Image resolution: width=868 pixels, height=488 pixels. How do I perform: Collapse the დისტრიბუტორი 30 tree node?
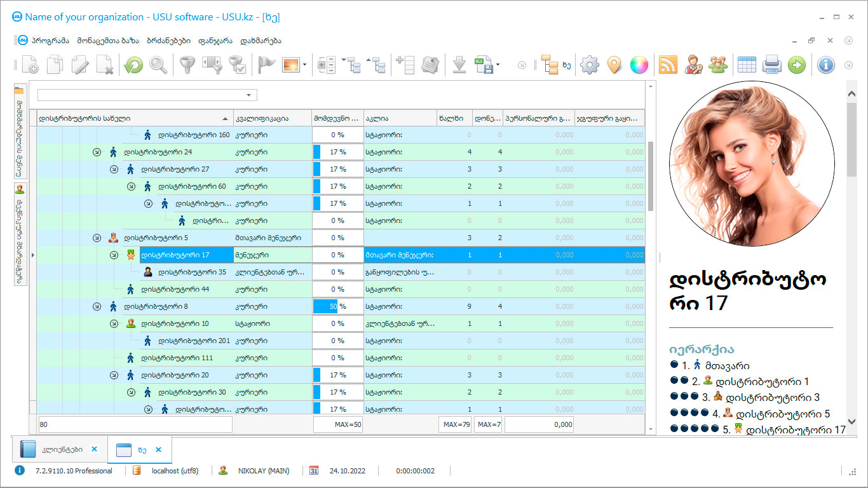131,392
